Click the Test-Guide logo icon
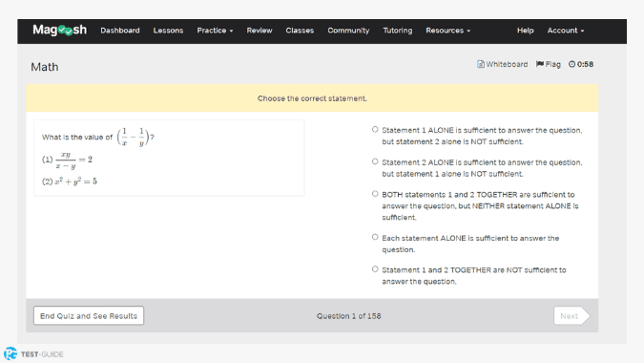644x363 pixels. click(10, 353)
